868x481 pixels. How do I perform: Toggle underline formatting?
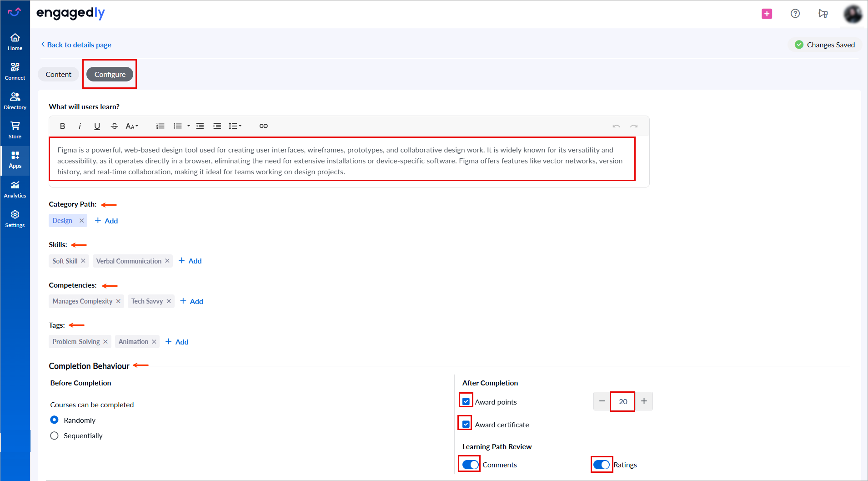pyautogui.click(x=97, y=126)
